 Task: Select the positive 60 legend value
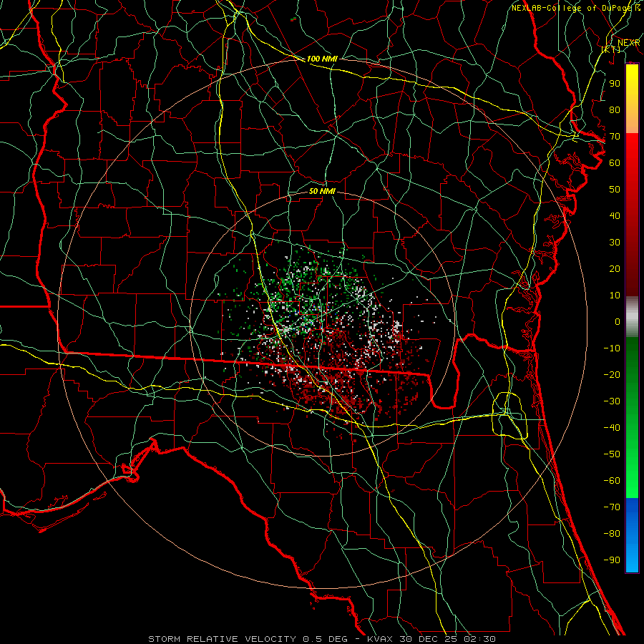pos(615,162)
